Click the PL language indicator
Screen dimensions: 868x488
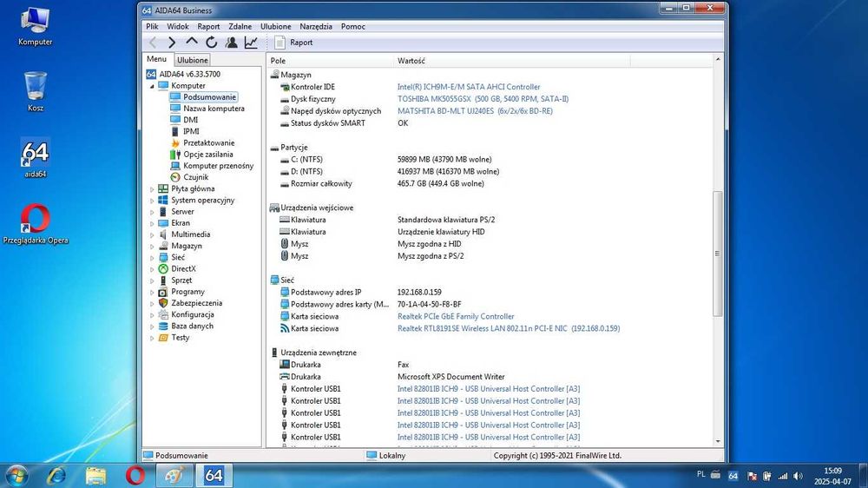coord(700,475)
